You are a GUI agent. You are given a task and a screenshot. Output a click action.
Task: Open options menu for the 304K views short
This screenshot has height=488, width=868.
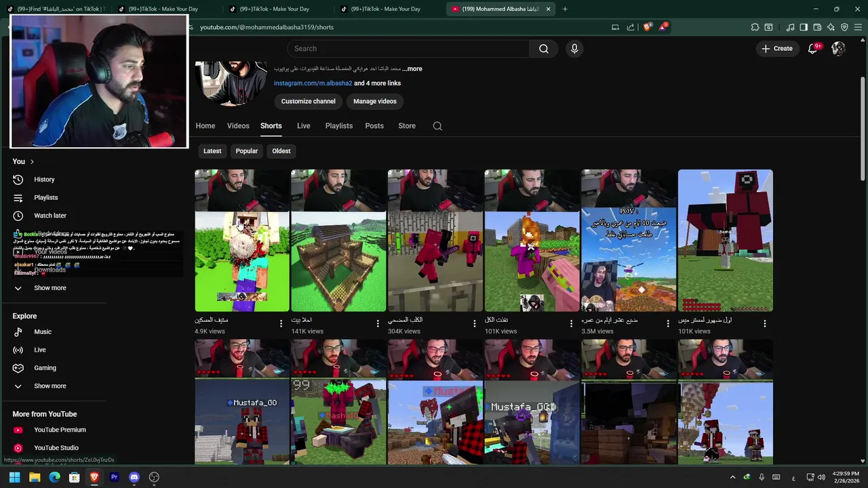474,324
